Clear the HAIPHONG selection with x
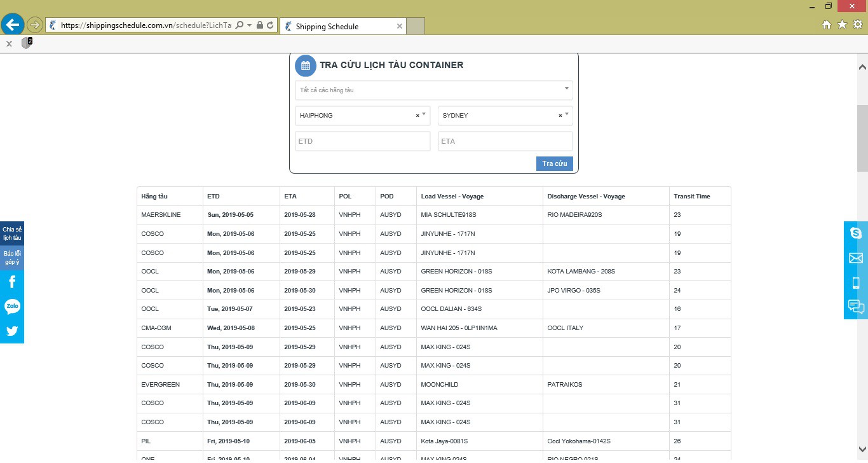The height and width of the screenshot is (463, 868). [x=417, y=116]
